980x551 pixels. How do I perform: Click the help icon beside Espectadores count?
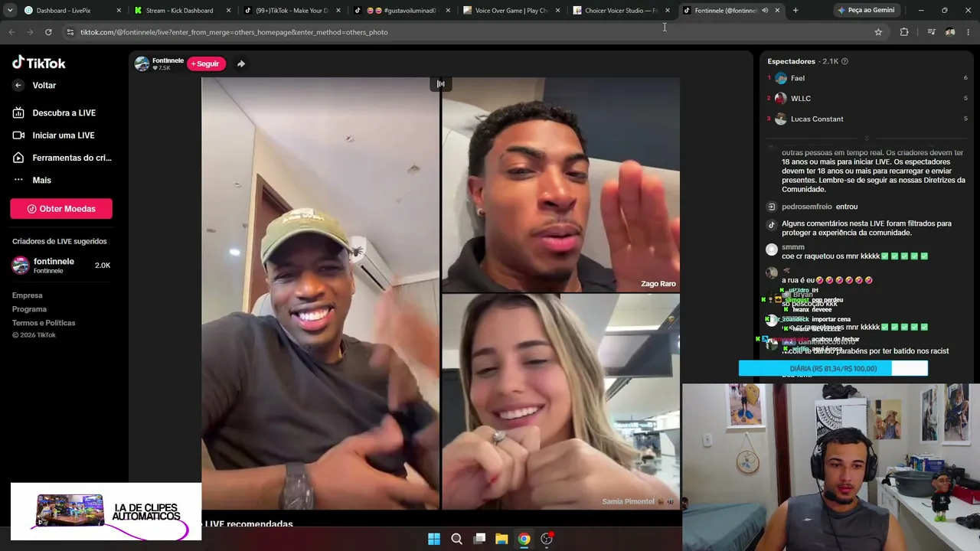tap(844, 61)
